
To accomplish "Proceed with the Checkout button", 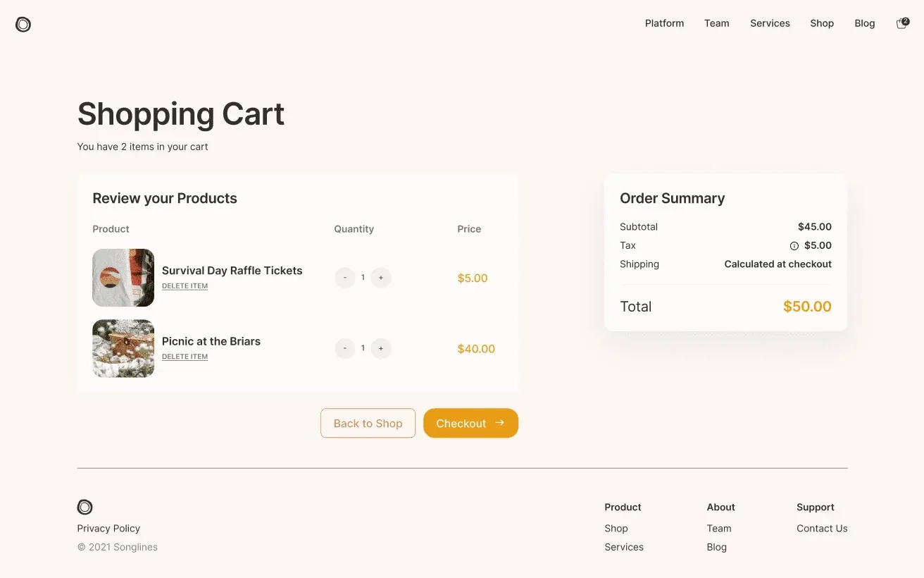I will tap(470, 423).
